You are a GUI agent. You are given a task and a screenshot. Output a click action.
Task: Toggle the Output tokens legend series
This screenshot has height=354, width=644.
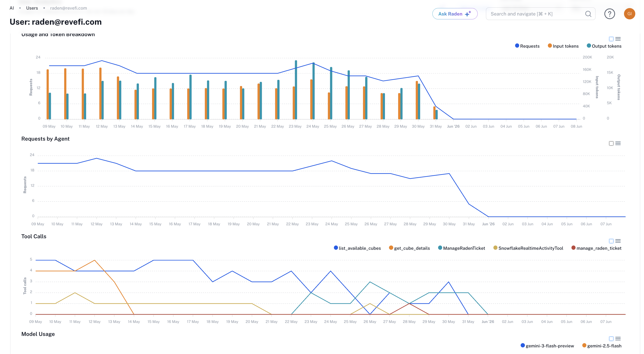point(604,46)
